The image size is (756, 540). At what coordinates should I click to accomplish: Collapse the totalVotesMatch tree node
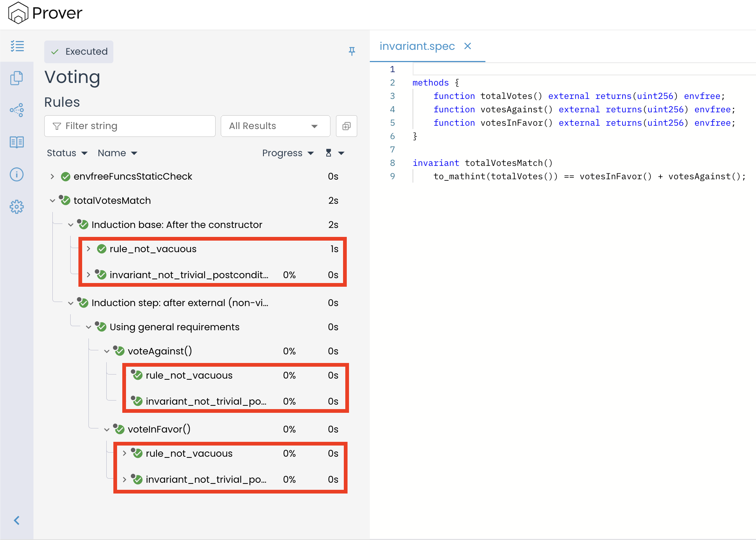(x=52, y=201)
